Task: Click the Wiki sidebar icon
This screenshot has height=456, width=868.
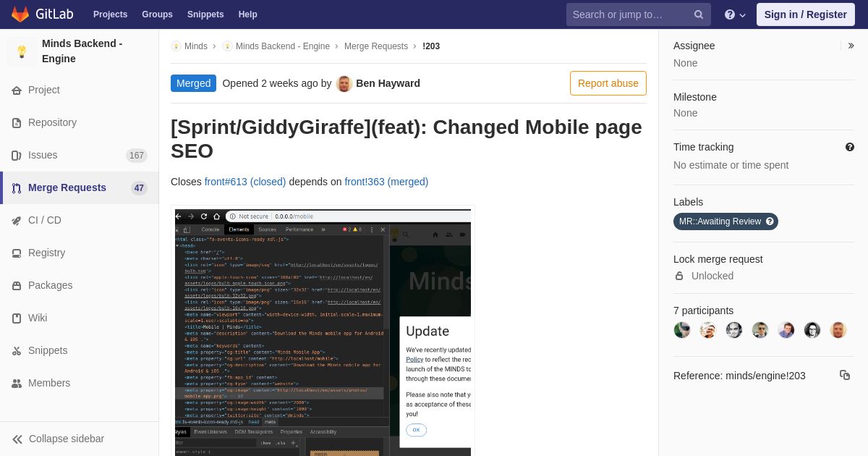Action: coord(17,318)
